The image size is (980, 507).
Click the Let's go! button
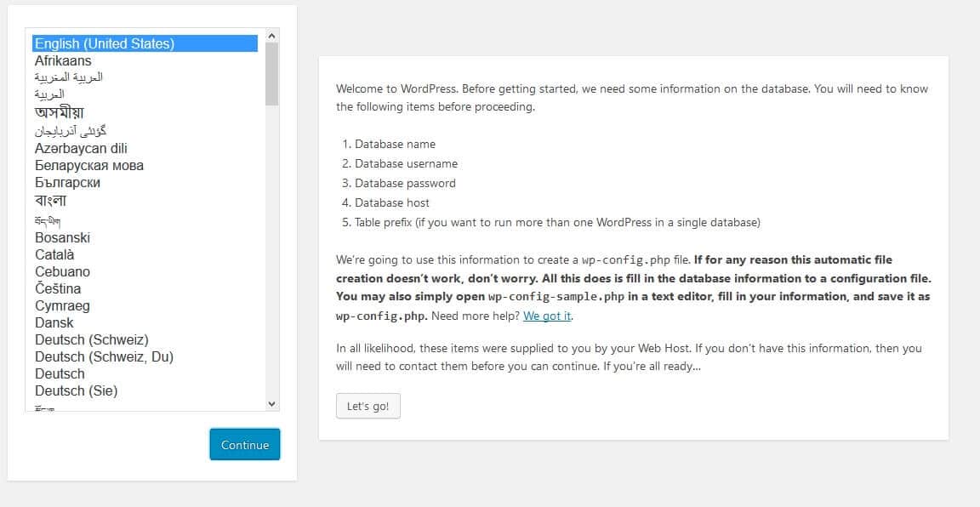[367, 406]
